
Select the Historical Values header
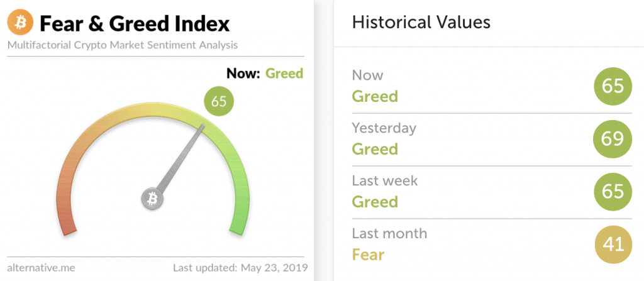click(421, 23)
